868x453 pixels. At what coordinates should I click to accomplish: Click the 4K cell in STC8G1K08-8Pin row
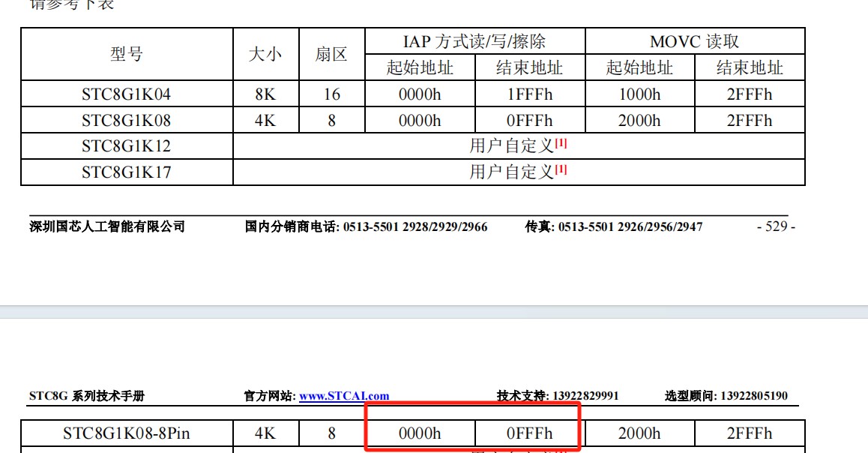[265, 433]
